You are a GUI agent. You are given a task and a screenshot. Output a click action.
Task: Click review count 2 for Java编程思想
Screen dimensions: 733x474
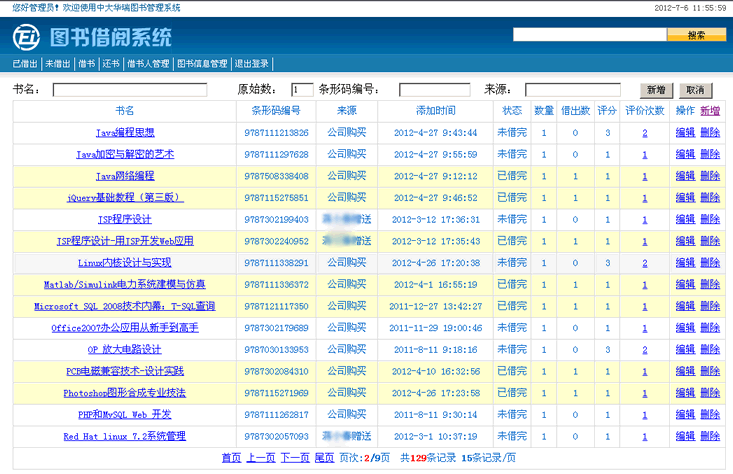(x=645, y=133)
